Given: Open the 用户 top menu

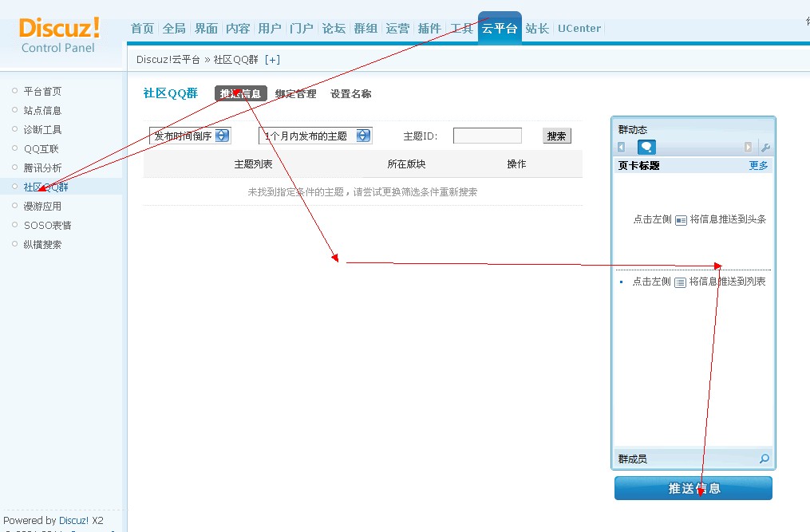Looking at the screenshot, I should pyautogui.click(x=270, y=29).
